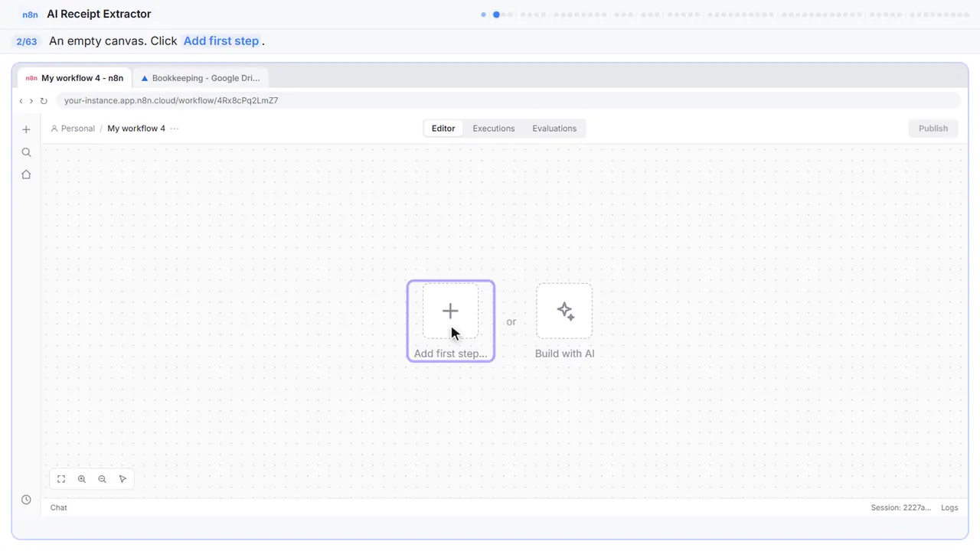Viewport: 980px width, 551px height.
Task: Click the highlighted Add first step instruction text
Action: coord(221,41)
